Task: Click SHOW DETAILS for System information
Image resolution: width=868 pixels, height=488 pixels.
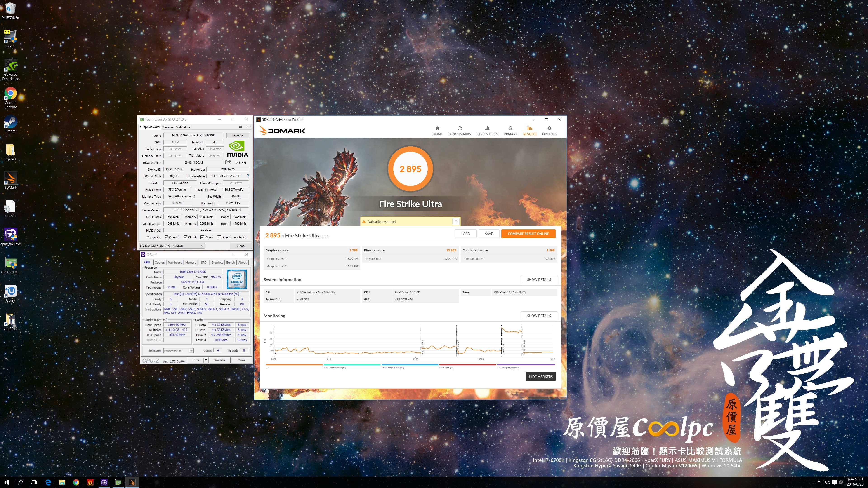Action: pyautogui.click(x=539, y=279)
